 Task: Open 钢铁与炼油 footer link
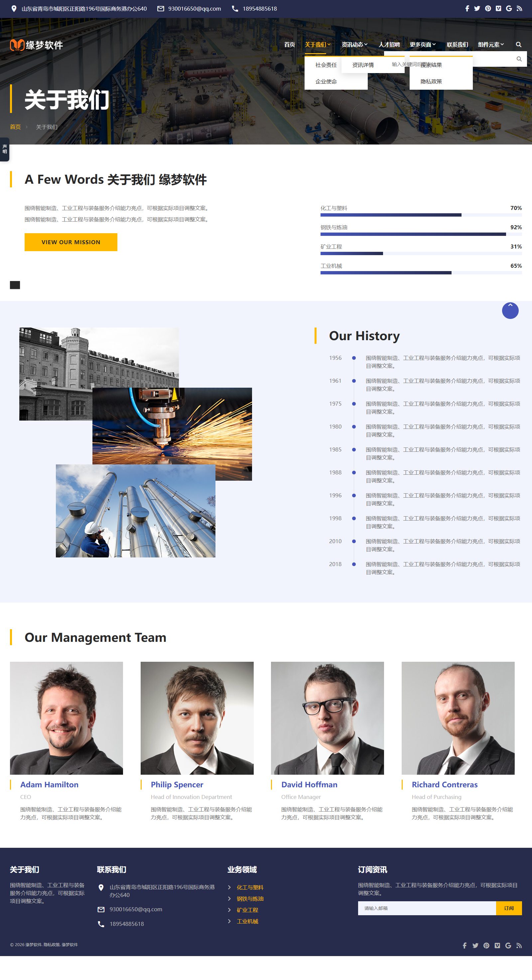coord(250,899)
